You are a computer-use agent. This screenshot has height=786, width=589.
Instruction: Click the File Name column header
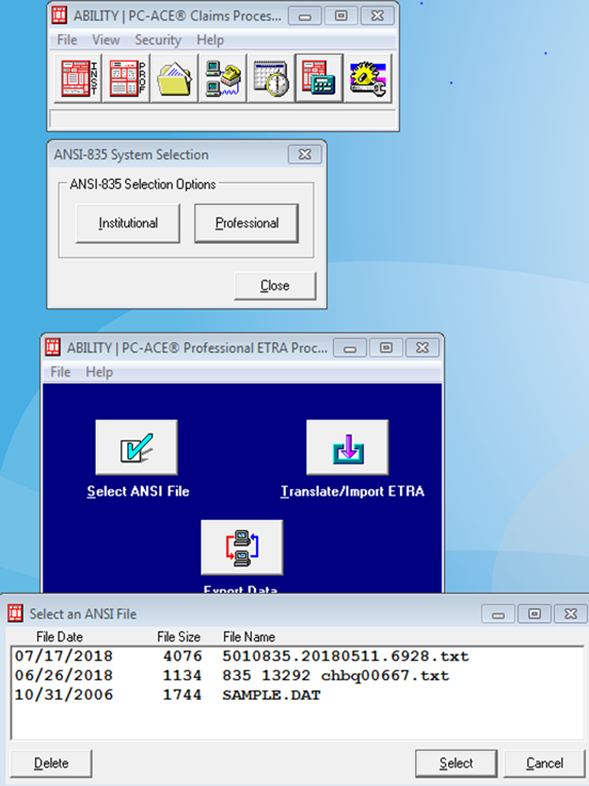click(249, 637)
